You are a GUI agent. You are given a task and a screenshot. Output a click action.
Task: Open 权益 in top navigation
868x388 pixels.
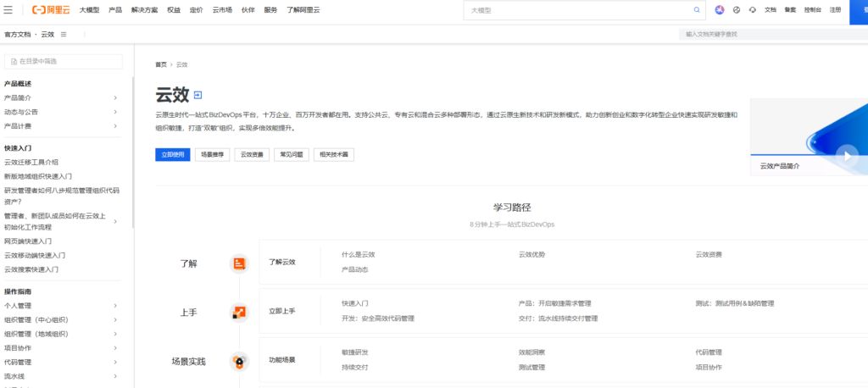pyautogui.click(x=174, y=10)
